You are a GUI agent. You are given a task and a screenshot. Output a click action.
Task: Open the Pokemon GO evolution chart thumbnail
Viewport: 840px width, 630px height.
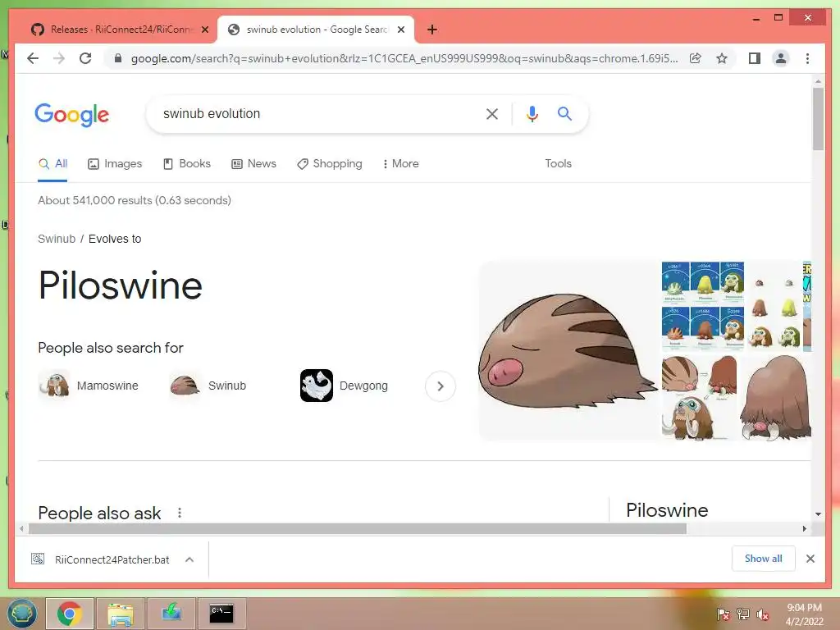702,306
